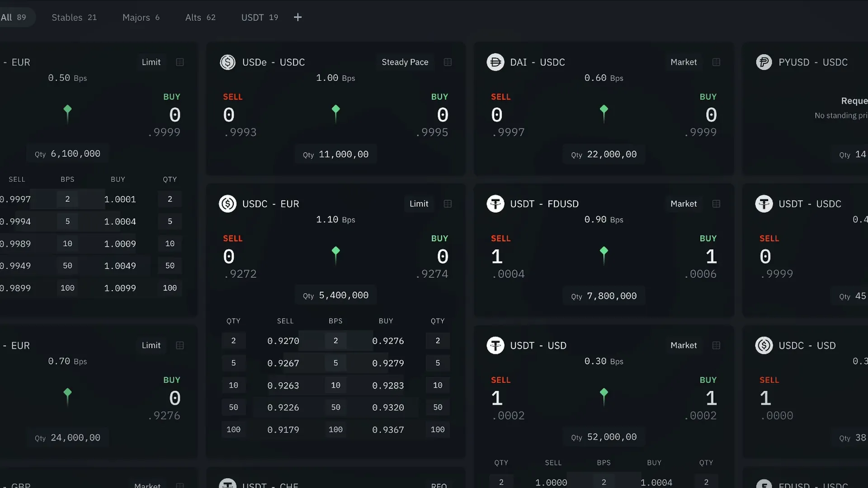Open Limit order type on 0.70 Bps EUR card
The image size is (868, 488).
(x=151, y=346)
